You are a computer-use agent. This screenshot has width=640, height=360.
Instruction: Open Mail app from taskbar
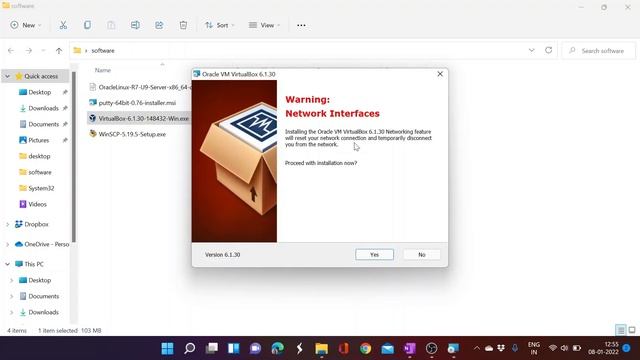(x=388, y=348)
